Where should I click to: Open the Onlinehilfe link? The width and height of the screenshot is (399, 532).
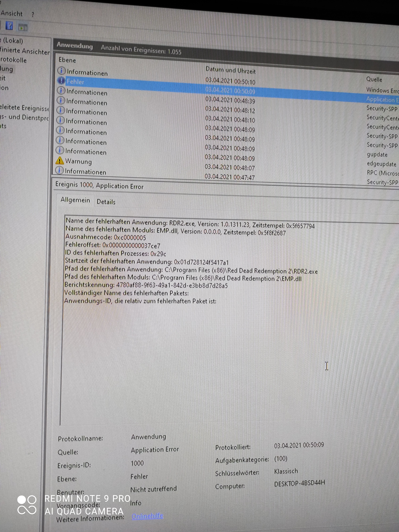(147, 516)
